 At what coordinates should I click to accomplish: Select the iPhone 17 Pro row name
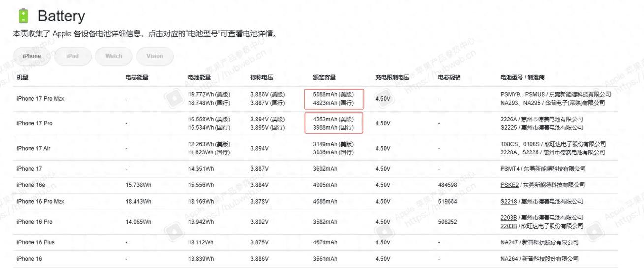34,123
